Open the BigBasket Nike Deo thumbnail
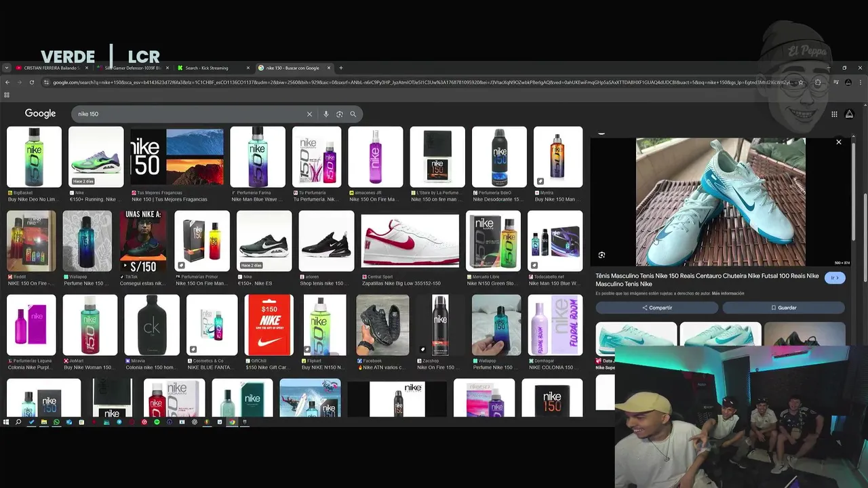868x488 pixels. pyautogui.click(x=34, y=157)
